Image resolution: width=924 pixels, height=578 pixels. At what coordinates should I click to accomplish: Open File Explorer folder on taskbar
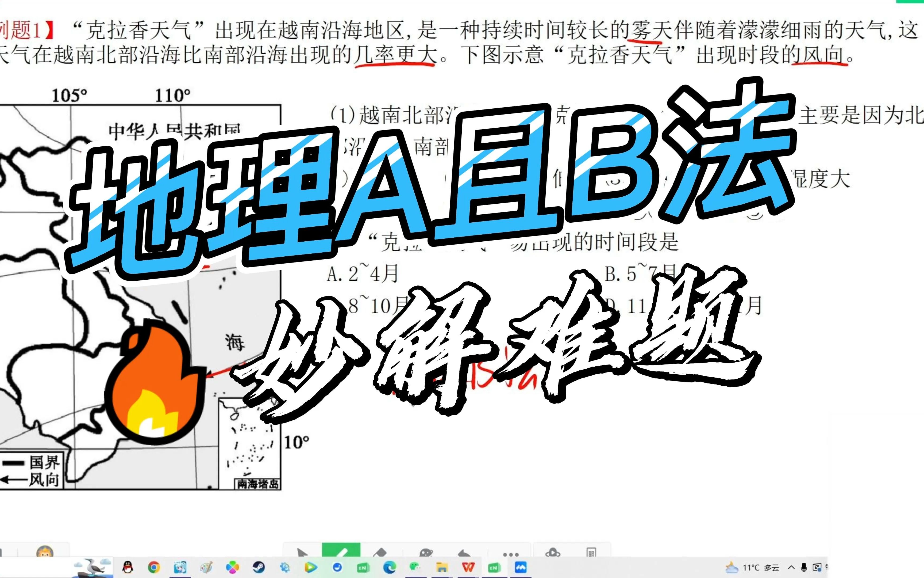pos(442,567)
